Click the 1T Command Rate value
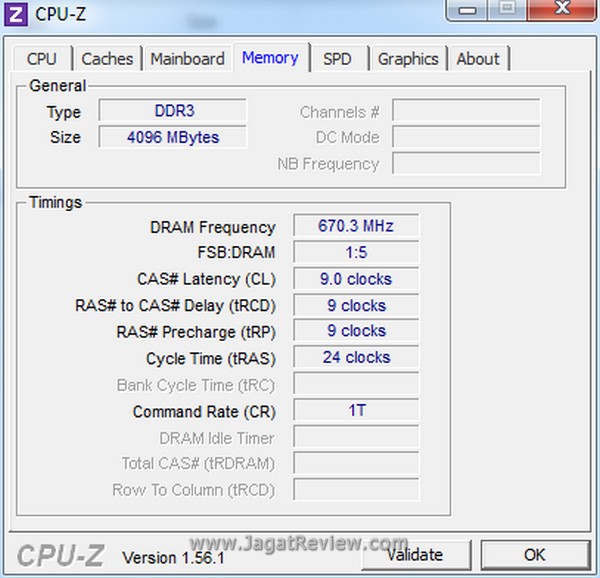The height and width of the screenshot is (578, 600). point(356,410)
